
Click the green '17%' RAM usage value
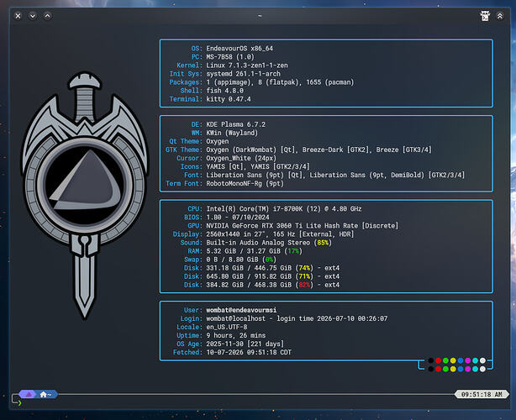(293, 251)
